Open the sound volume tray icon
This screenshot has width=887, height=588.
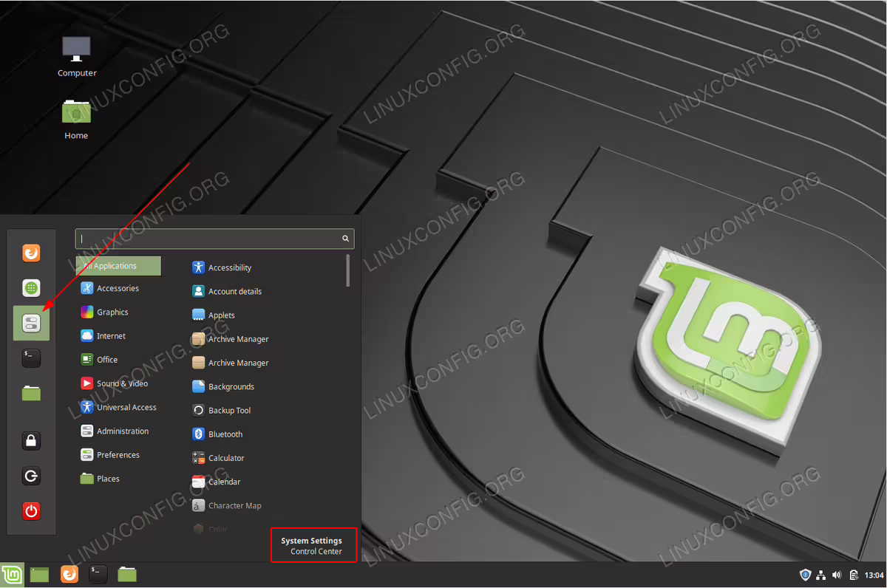tap(837, 575)
